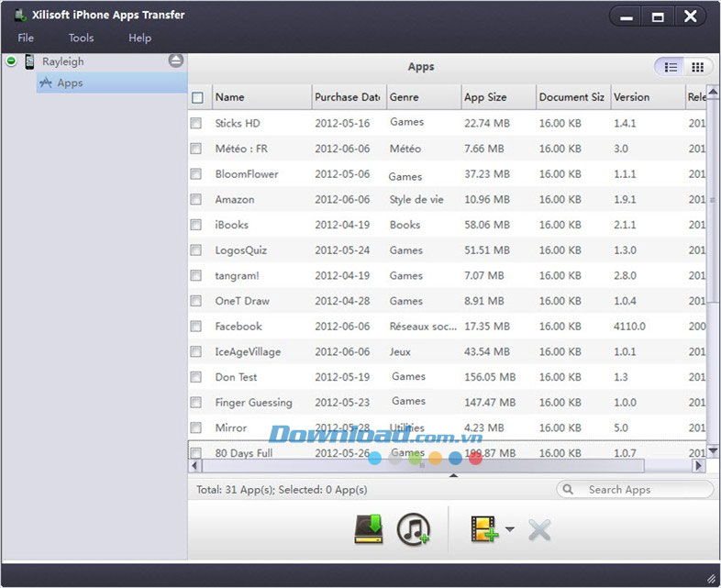The image size is (721, 588).
Task: Check the LogosQuiz checkbox
Action: [x=196, y=250]
